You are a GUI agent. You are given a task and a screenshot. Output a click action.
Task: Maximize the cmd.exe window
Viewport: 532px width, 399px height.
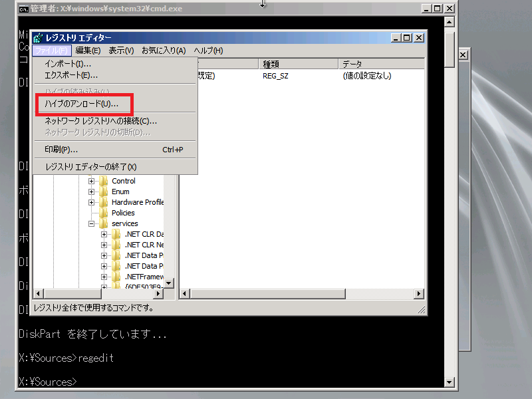coord(438,9)
